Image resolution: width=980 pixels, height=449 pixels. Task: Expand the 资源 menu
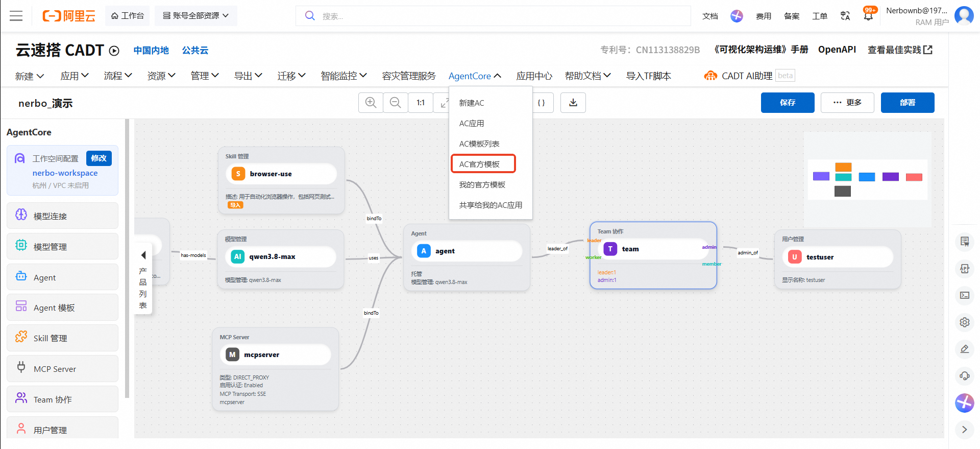161,76
